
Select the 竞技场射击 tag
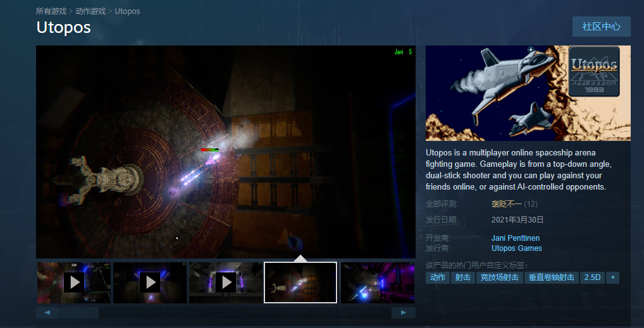point(499,277)
